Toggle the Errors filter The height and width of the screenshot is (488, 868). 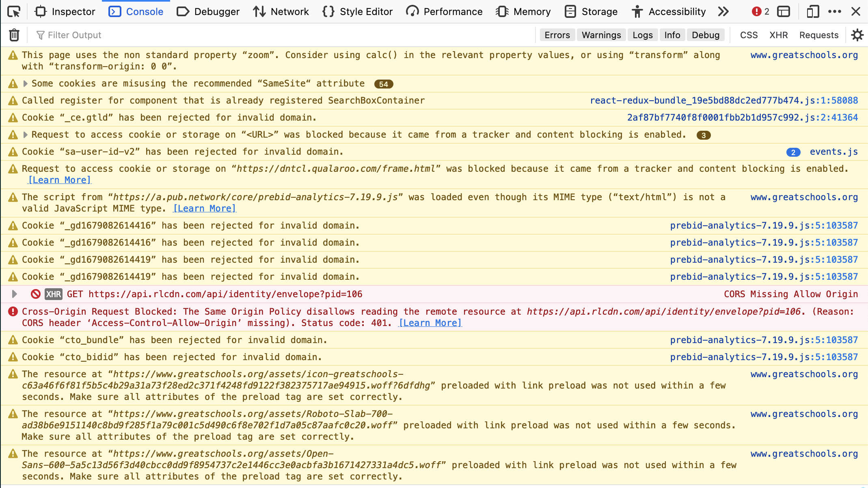(557, 35)
